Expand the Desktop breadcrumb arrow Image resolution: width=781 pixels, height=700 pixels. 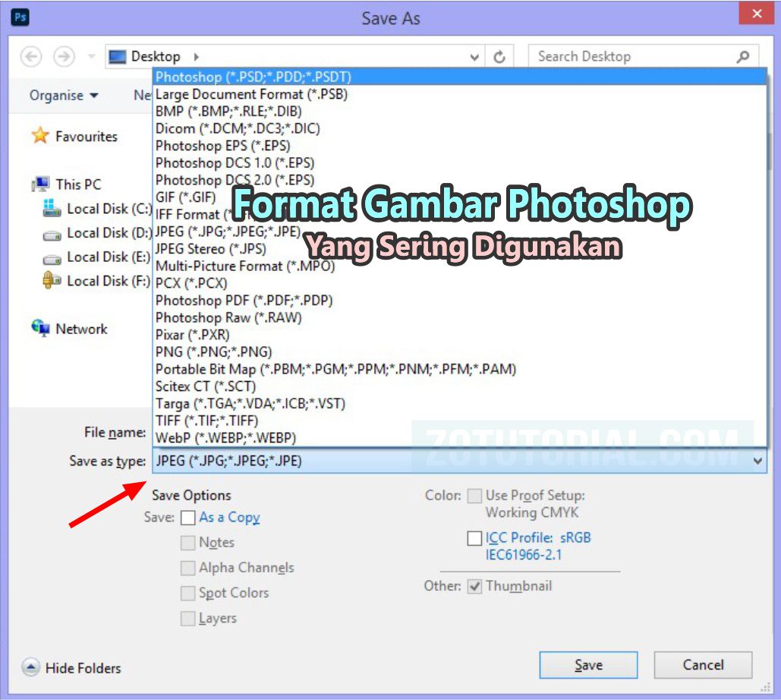pos(197,57)
